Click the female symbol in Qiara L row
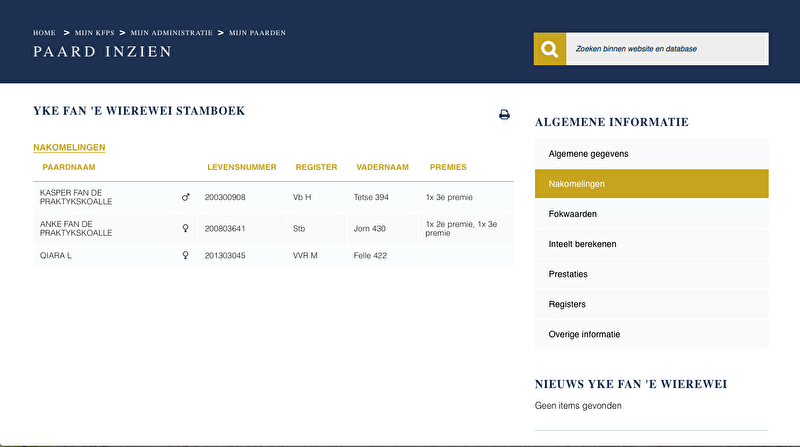 tap(186, 255)
